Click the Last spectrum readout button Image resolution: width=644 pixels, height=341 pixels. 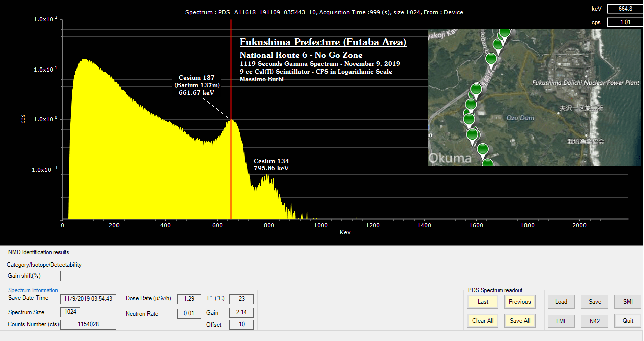(x=483, y=302)
